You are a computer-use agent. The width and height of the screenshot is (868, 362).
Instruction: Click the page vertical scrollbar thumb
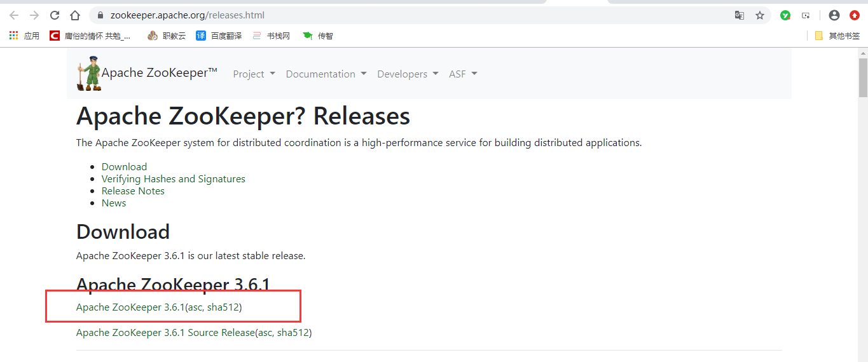point(863,77)
